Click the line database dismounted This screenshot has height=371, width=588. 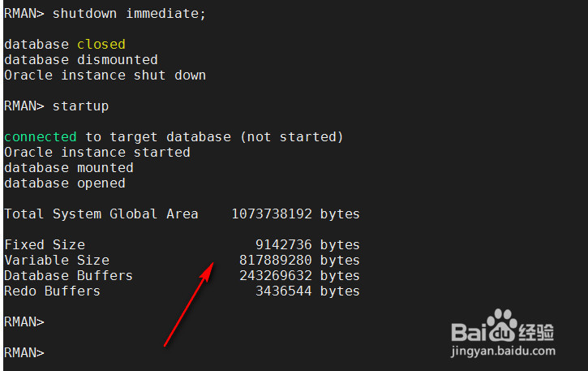coord(81,60)
